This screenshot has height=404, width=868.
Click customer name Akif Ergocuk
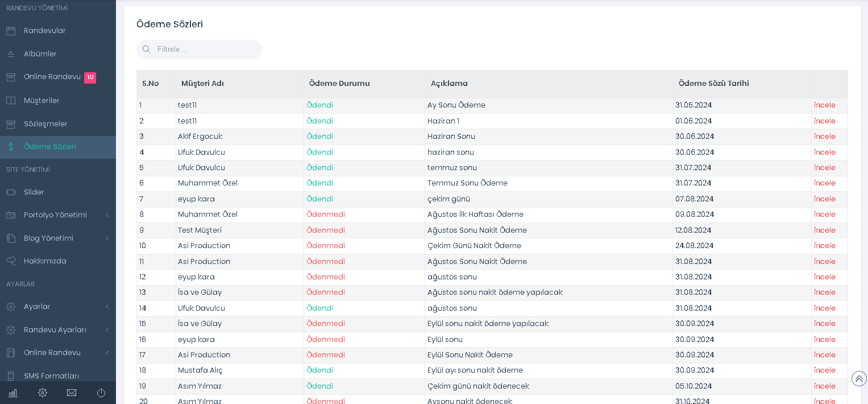point(200,137)
